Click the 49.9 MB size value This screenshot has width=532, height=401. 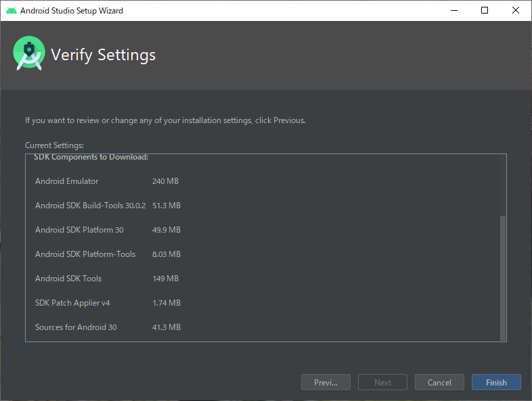pyautogui.click(x=167, y=230)
